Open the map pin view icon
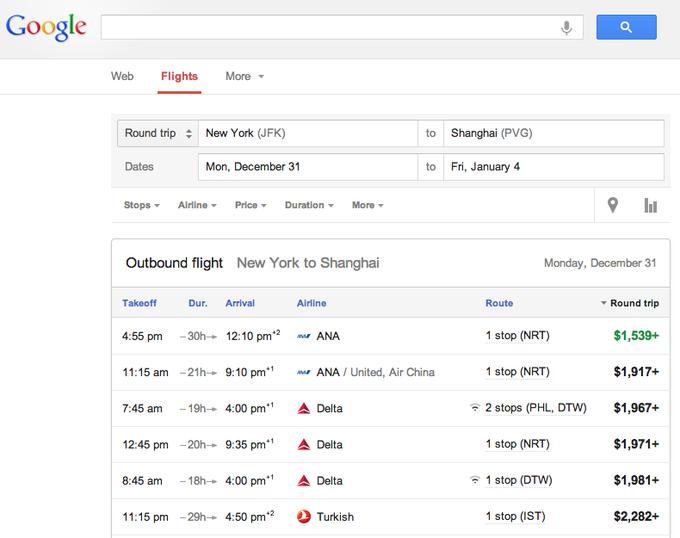The image size is (680, 538). [x=612, y=205]
